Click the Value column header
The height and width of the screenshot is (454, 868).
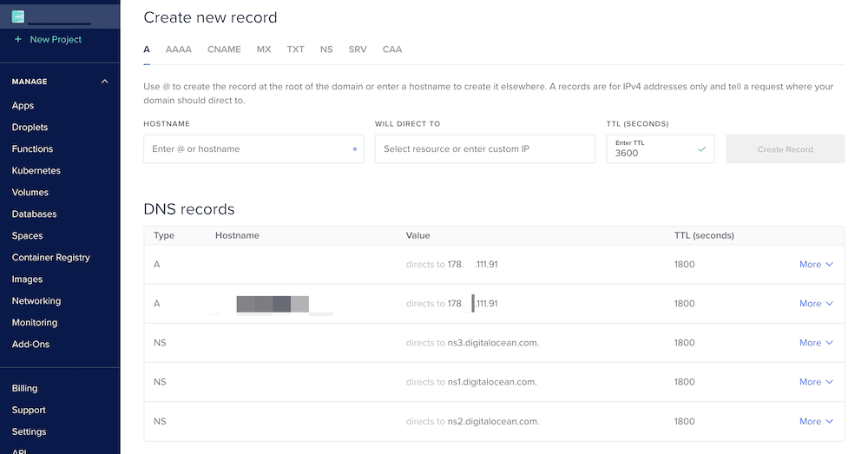coord(418,235)
